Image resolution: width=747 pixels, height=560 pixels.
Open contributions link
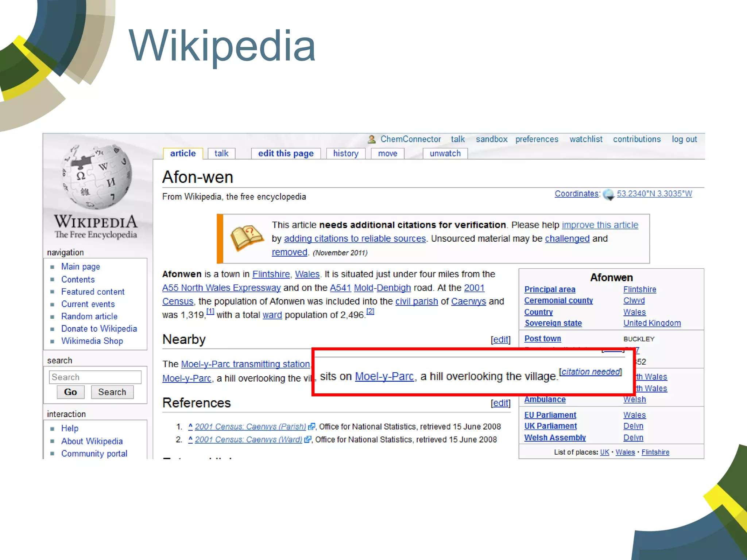pos(637,139)
